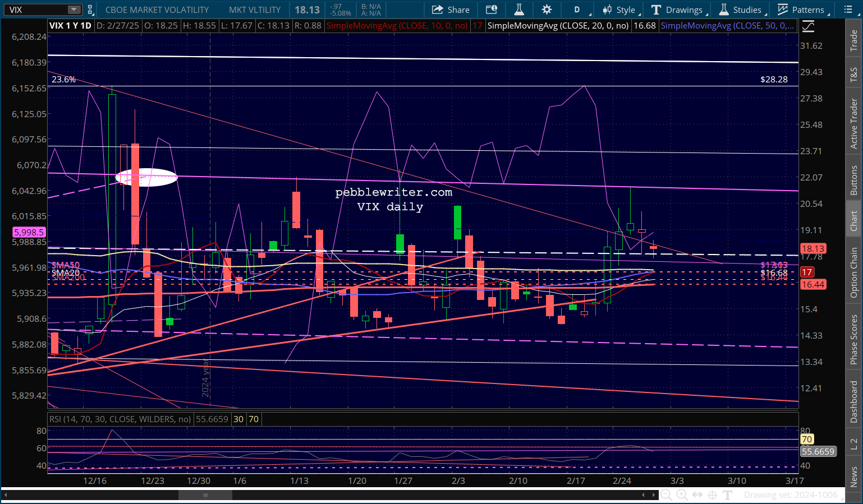The image size is (863, 504).
Task: Open the Style menu
Action: click(620, 10)
